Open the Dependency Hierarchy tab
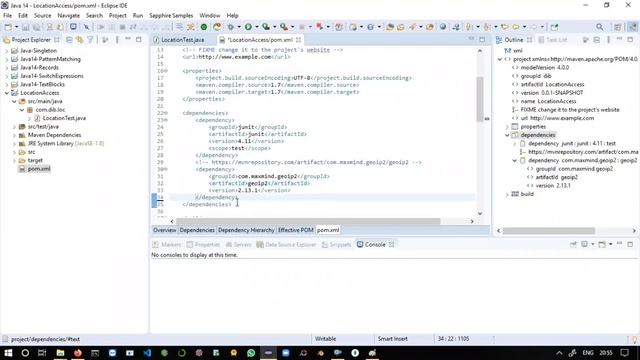 point(246,230)
